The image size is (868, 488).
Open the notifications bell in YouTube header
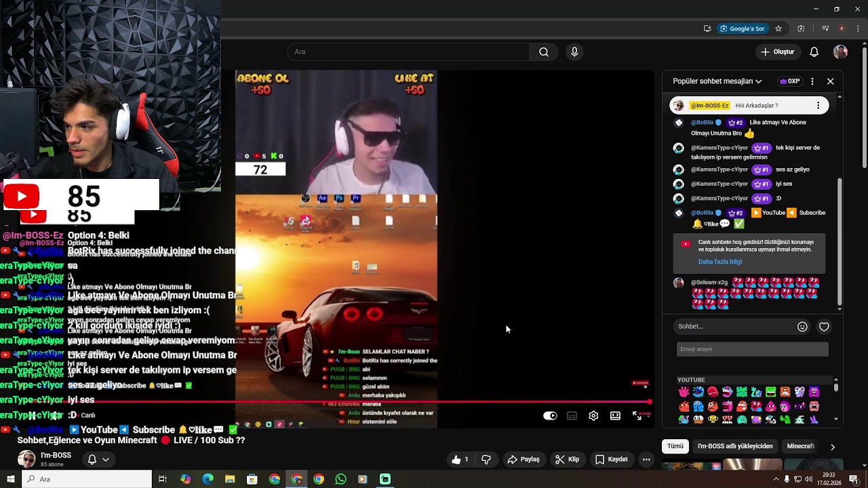(x=814, y=52)
